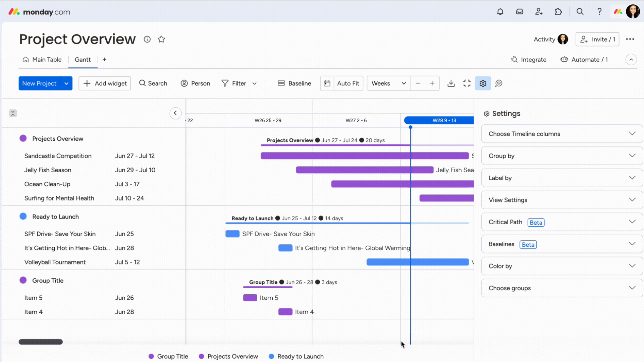Click the fullscreen expand icon
This screenshot has width=644, height=362.
tap(467, 83)
